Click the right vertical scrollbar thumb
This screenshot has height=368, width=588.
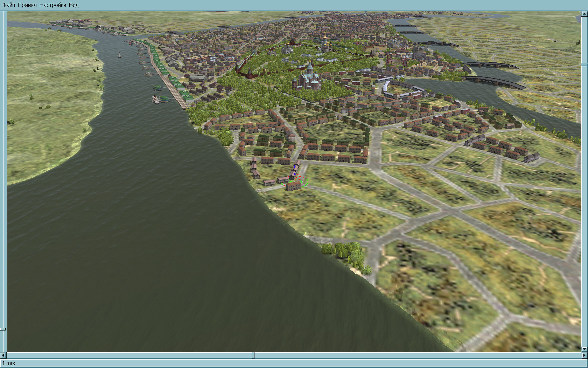(584, 65)
